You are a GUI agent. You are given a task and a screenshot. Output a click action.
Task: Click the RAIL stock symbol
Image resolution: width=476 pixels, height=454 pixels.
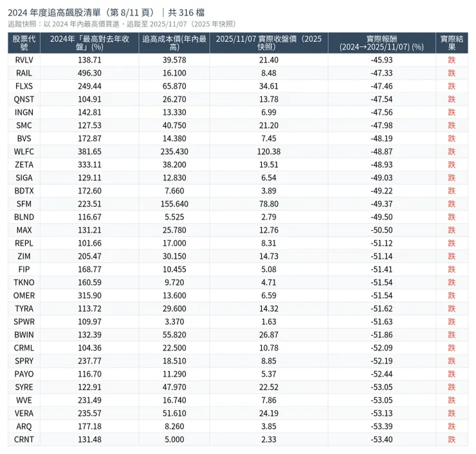24,73
